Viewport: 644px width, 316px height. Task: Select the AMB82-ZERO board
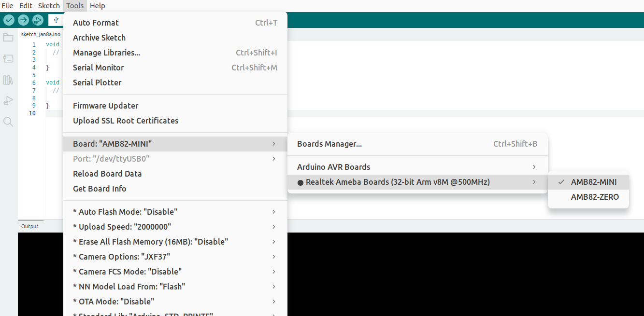point(588,197)
